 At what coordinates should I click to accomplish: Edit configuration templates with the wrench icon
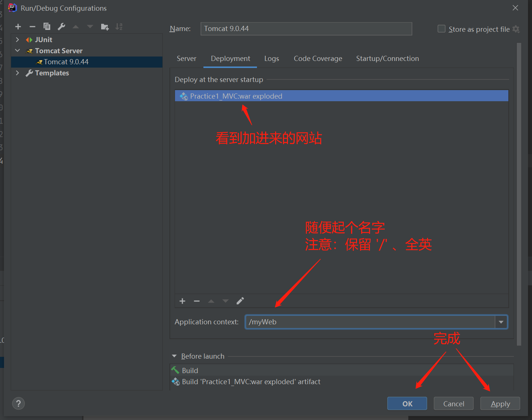click(61, 27)
